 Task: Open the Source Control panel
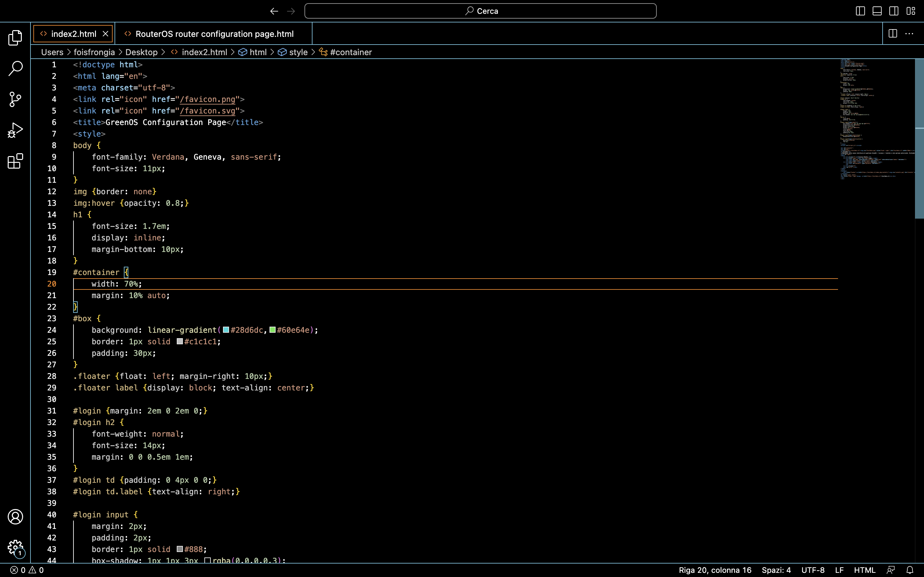(x=15, y=99)
